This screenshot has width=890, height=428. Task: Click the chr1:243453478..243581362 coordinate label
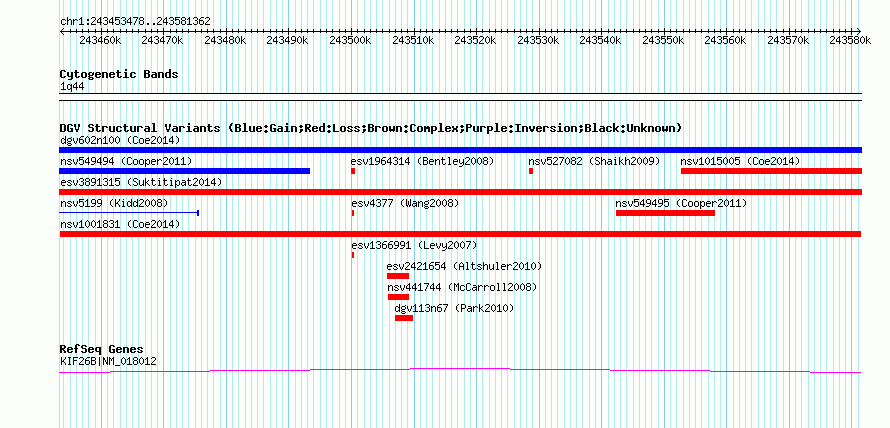click(x=136, y=21)
